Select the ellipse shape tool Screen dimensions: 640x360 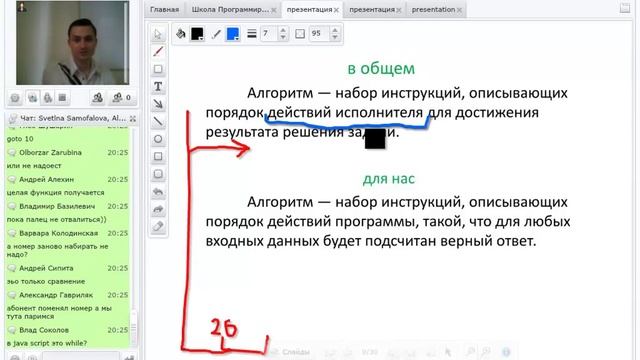(x=158, y=139)
